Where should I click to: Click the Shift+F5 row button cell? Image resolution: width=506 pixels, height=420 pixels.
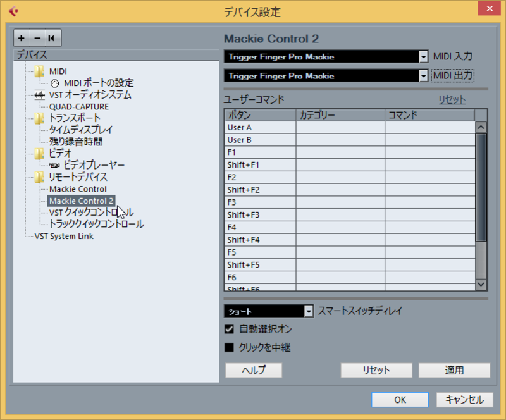261,265
